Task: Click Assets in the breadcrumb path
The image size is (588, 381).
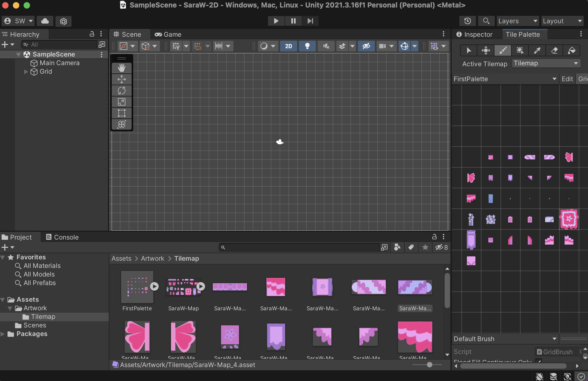Action: pos(121,259)
